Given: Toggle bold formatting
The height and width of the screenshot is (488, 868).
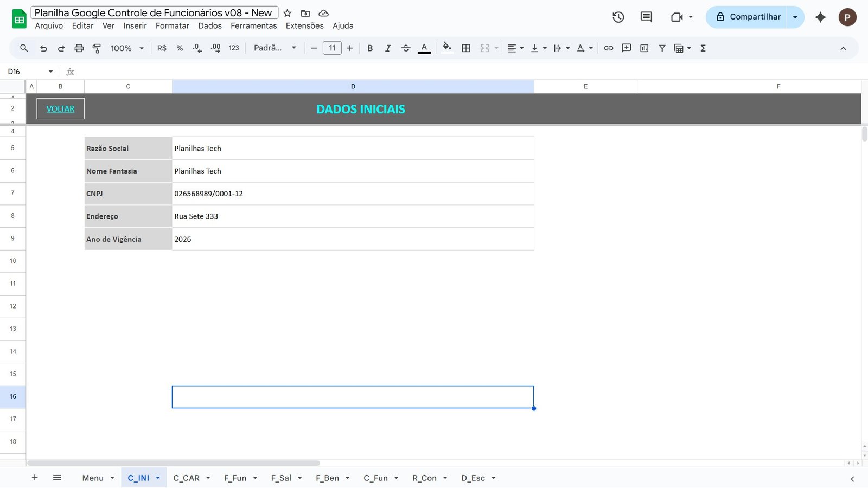Looking at the screenshot, I should click(x=370, y=48).
